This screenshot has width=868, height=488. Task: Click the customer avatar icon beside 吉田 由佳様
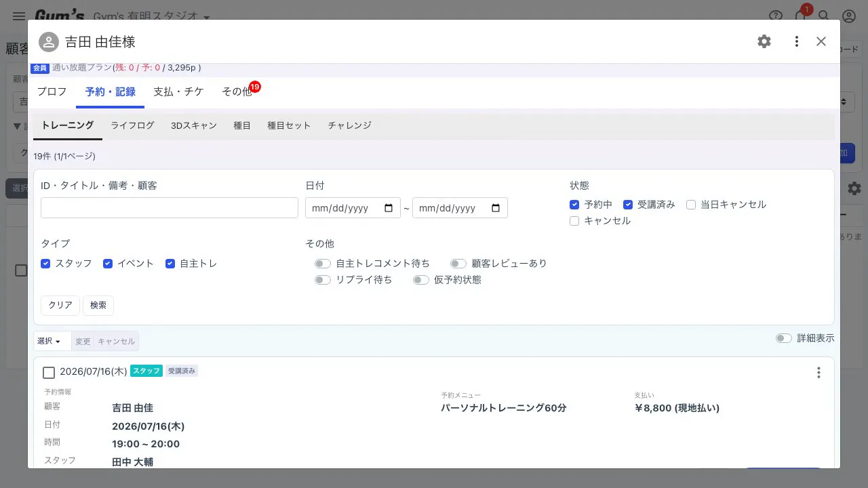tap(49, 42)
